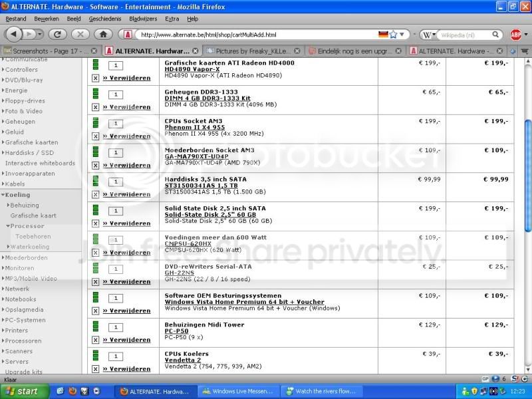Click the scrollbar up arrow

click(x=527, y=61)
